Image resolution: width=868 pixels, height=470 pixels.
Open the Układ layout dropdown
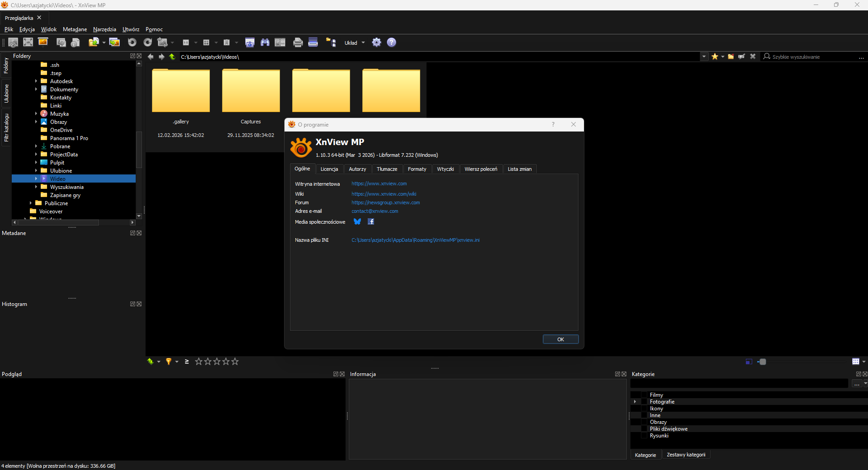point(355,43)
